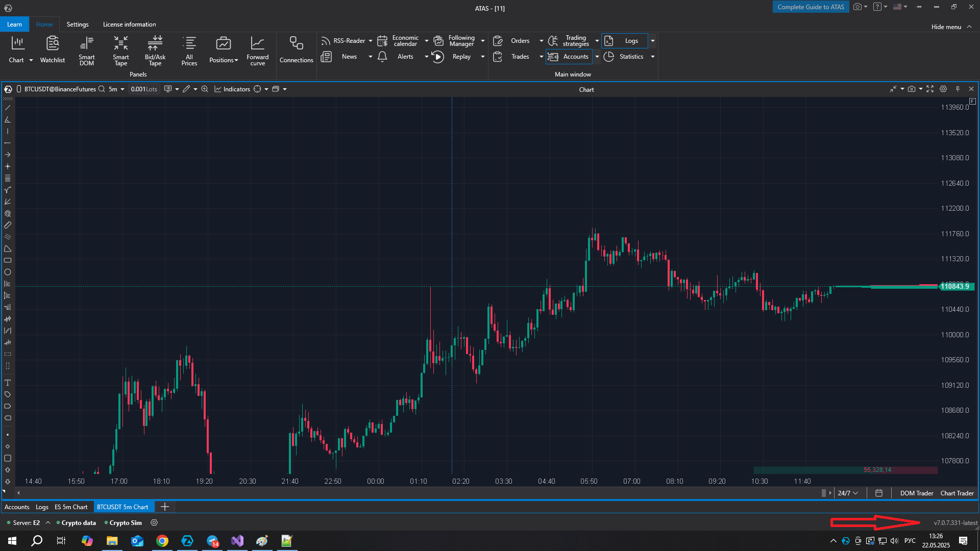Image resolution: width=980 pixels, height=551 pixels.
Task: Open the Smart Tape panel
Action: coord(121,50)
